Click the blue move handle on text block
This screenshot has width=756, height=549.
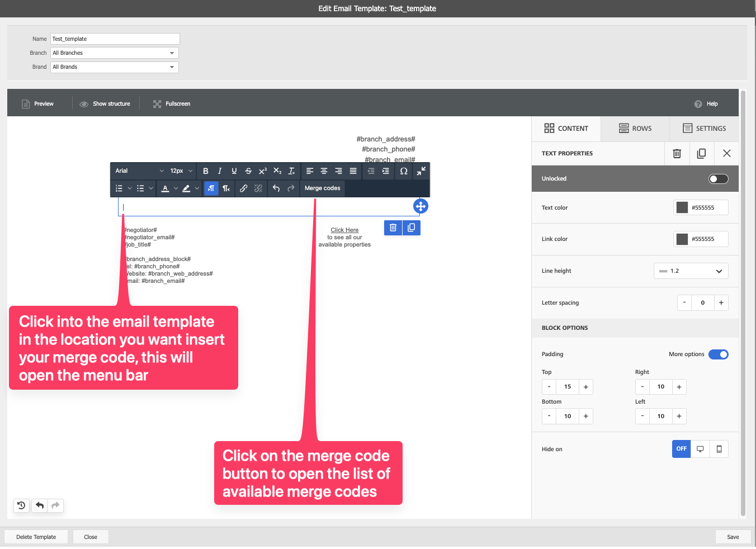click(420, 206)
